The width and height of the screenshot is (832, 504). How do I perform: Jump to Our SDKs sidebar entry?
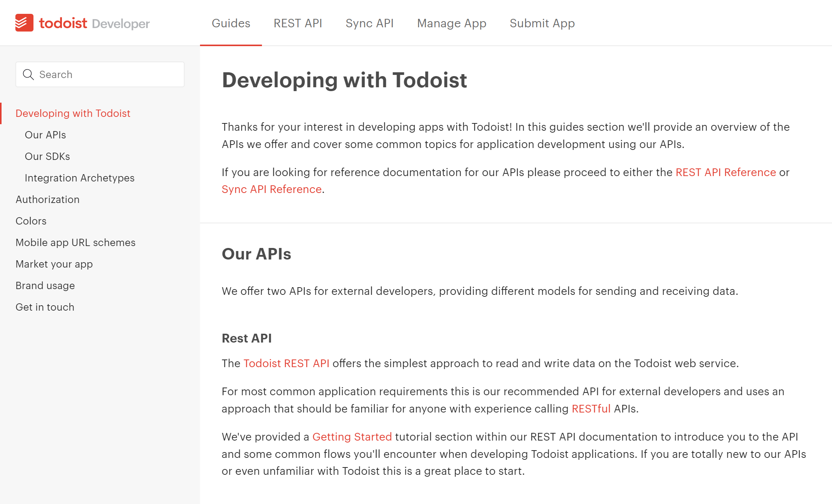coord(47,156)
